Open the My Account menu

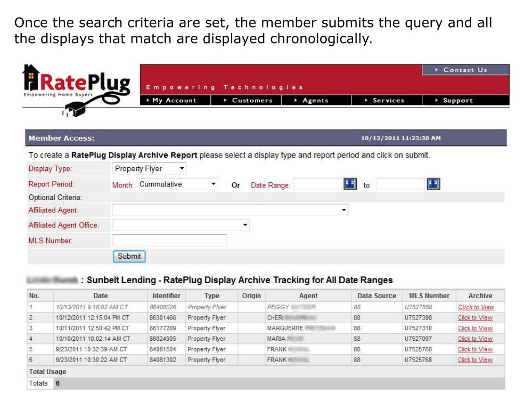176,100
